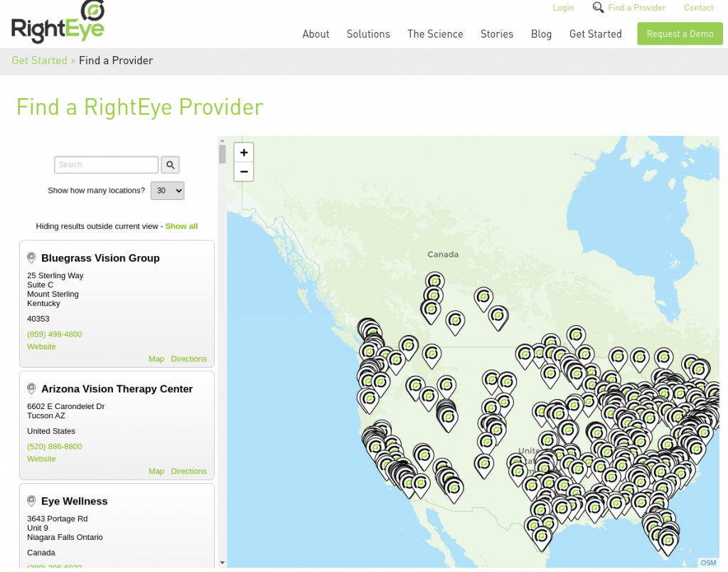Viewport: 728px width, 572px height.
Task: Click the magnifier icon beside Find a Provider
Action: point(598,7)
